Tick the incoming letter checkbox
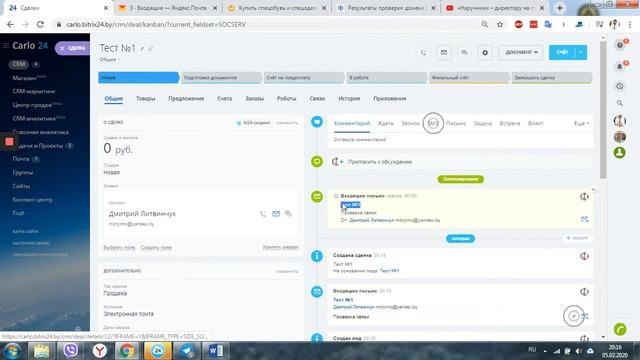This screenshot has width=640, height=360. tap(336, 196)
